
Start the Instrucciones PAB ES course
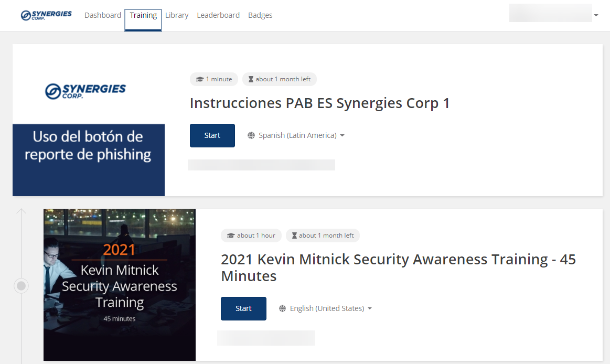[212, 135]
